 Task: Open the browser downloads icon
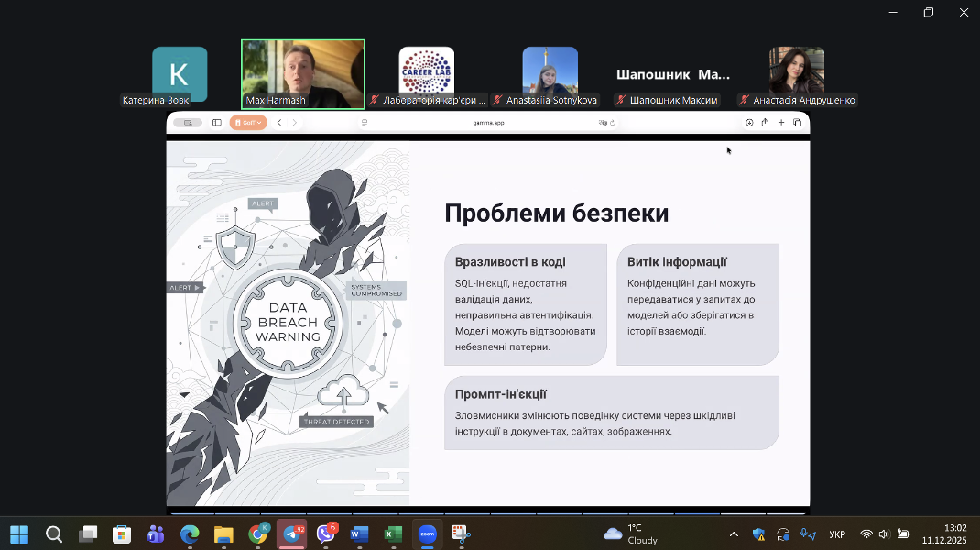coord(749,123)
